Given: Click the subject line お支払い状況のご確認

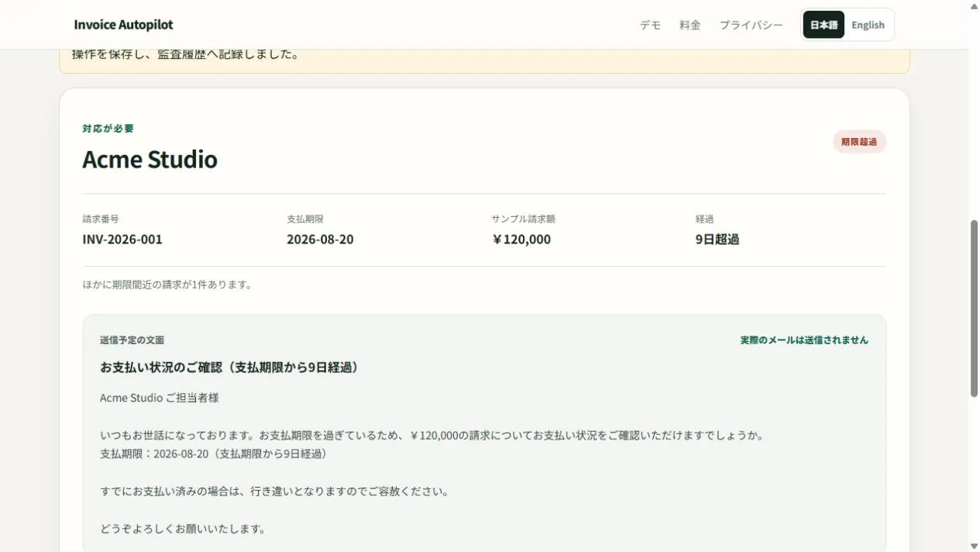Looking at the screenshot, I should coord(232,367).
